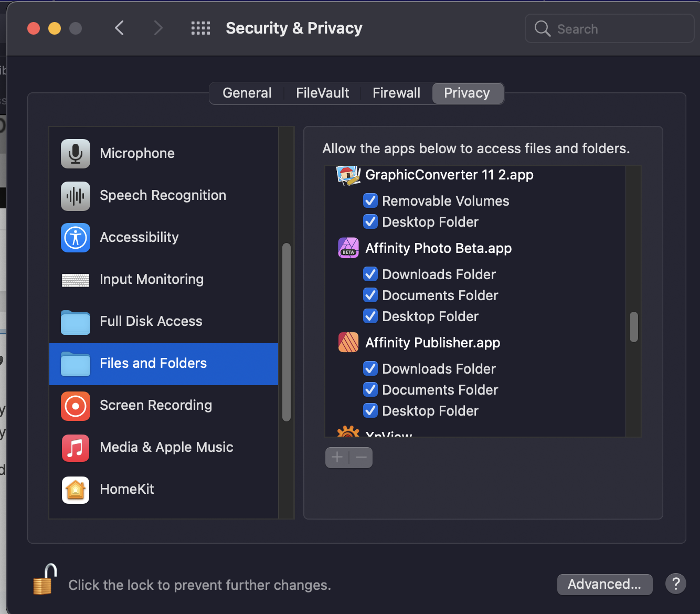Uncheck Desktop Folder for GraphicConverter
Screen dimensions: 700x614
[370, 221]
